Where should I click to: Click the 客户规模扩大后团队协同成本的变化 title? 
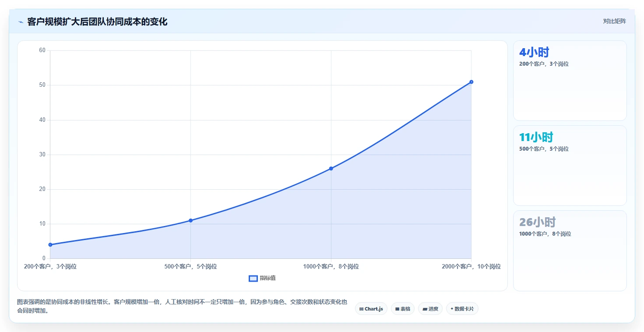pos(97,21)
